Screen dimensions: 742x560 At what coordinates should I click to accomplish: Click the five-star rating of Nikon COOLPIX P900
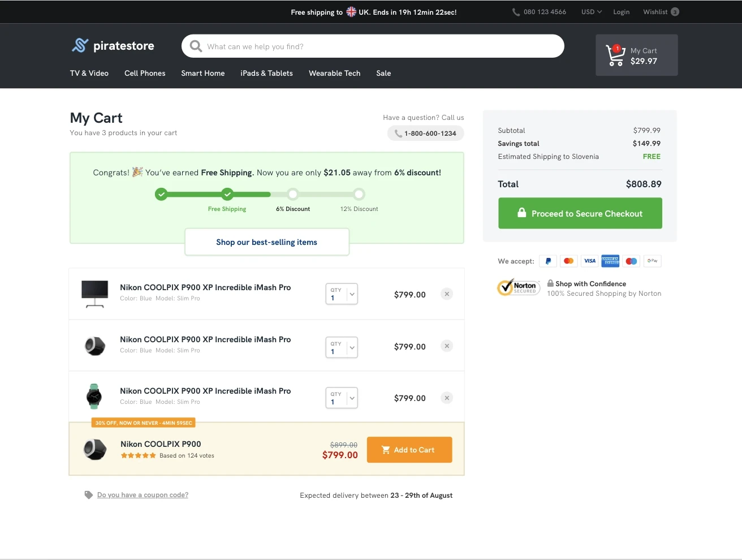(138, 455)
